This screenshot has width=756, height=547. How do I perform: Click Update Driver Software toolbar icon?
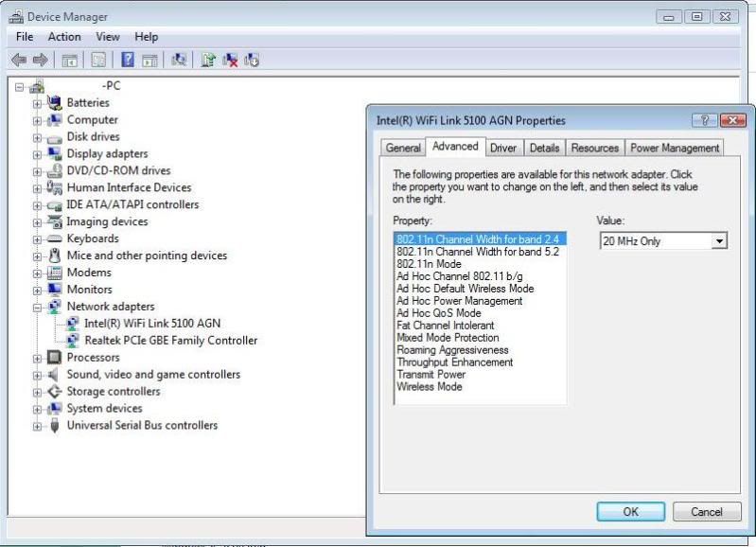pyautogui.click(x=208, y=60)
